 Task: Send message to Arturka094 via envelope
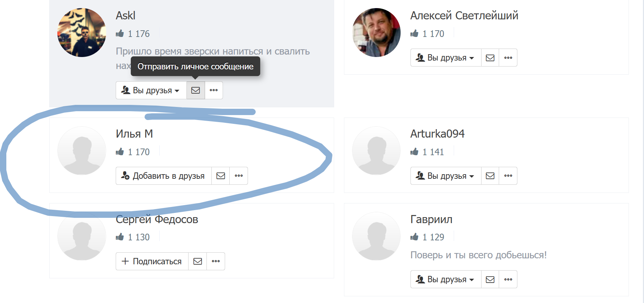pyautogui.click(x=490, y=176)
